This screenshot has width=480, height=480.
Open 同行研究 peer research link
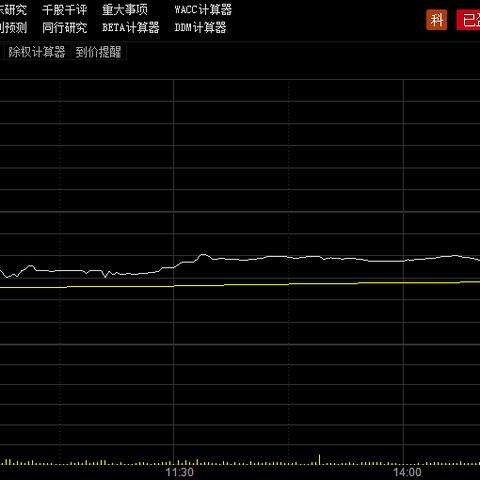click(65, 27)
